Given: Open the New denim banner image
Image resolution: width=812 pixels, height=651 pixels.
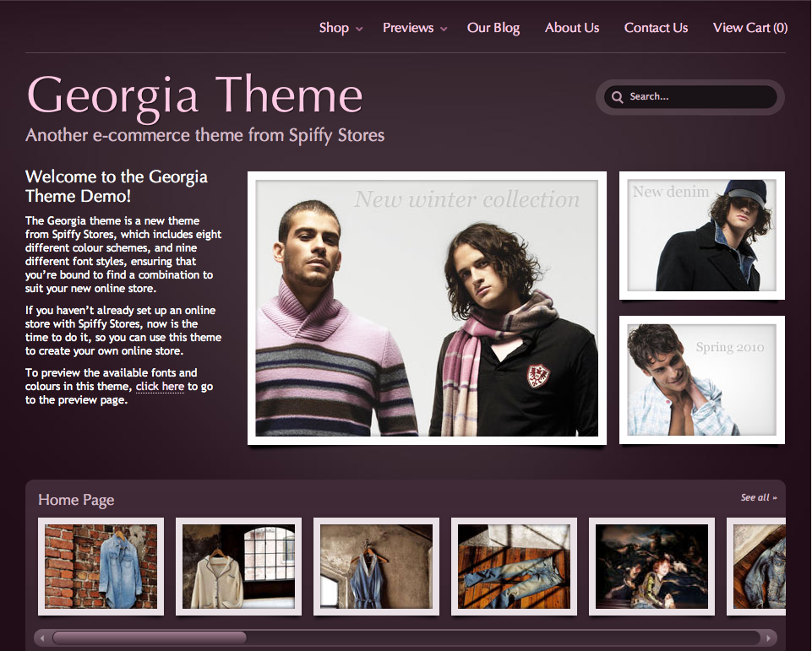Looking at the screenshot, I should pyautogui.click(x=702, y=236).
